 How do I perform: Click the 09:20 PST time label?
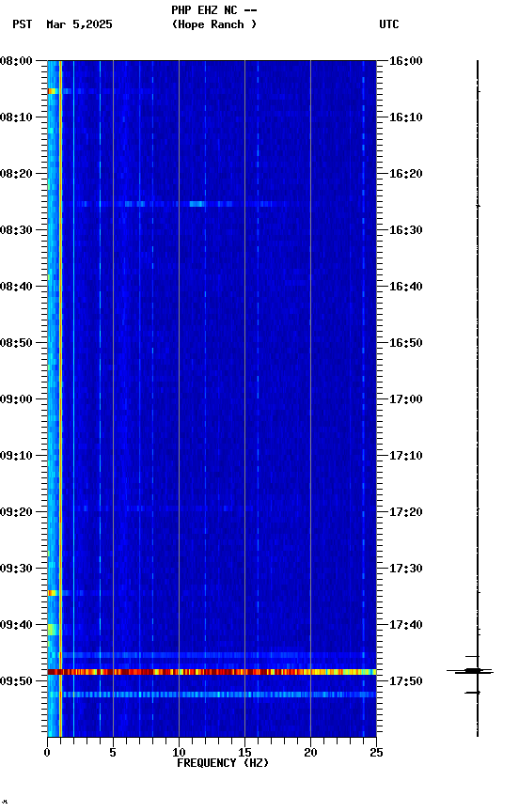[x=16, y=513]
